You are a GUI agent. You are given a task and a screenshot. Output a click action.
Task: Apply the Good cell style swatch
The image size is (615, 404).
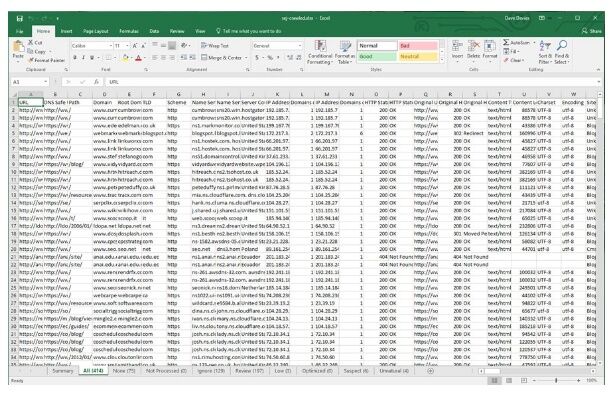[x=377, y=56]
